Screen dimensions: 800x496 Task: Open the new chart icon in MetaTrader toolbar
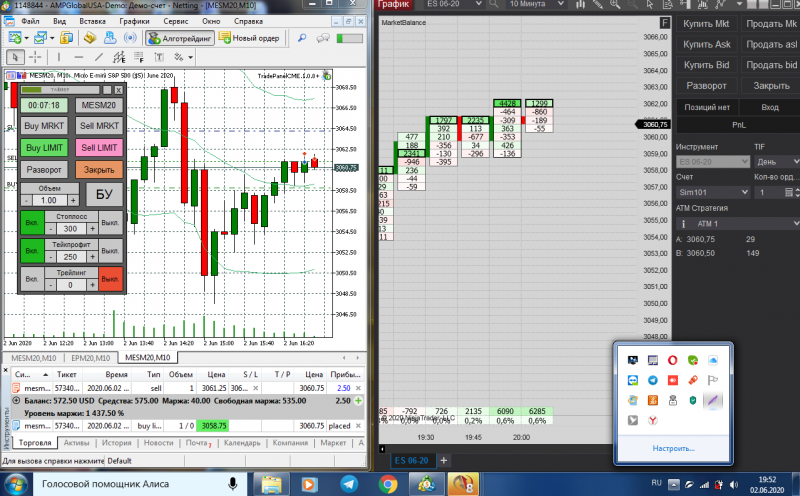[x=14, y=38]
